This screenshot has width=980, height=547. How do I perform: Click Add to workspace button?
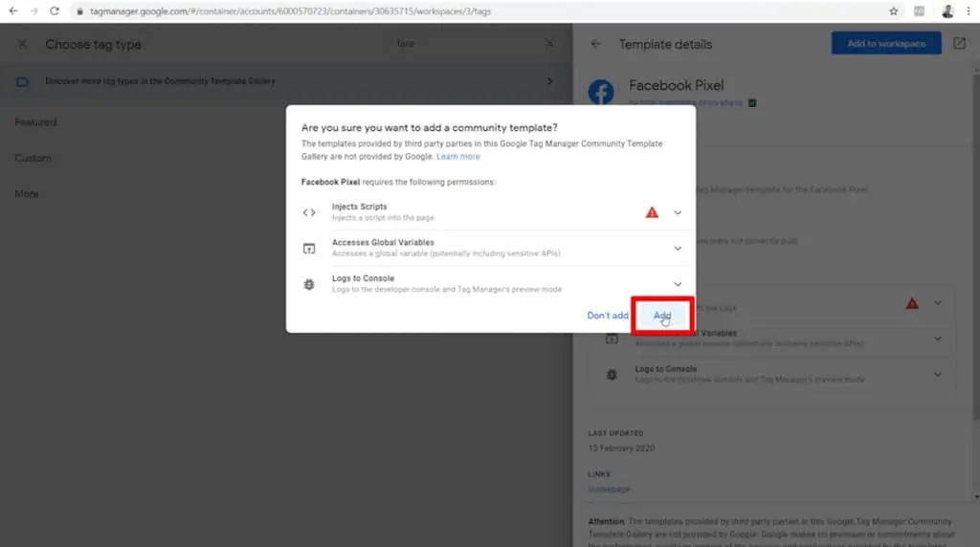coord(885,43)
